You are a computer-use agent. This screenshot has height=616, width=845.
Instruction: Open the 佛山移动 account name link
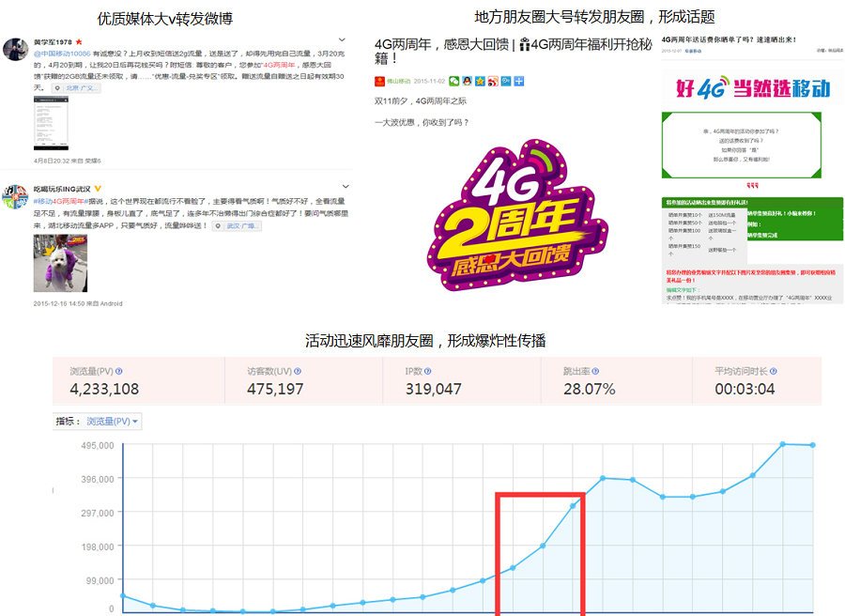tap(398, 82)
